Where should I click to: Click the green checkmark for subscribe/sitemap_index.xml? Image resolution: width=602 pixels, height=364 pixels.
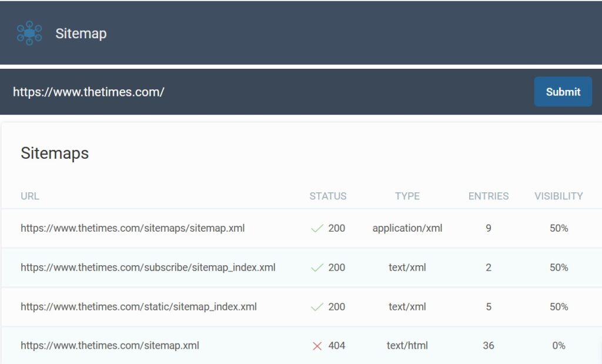(317, 268)
